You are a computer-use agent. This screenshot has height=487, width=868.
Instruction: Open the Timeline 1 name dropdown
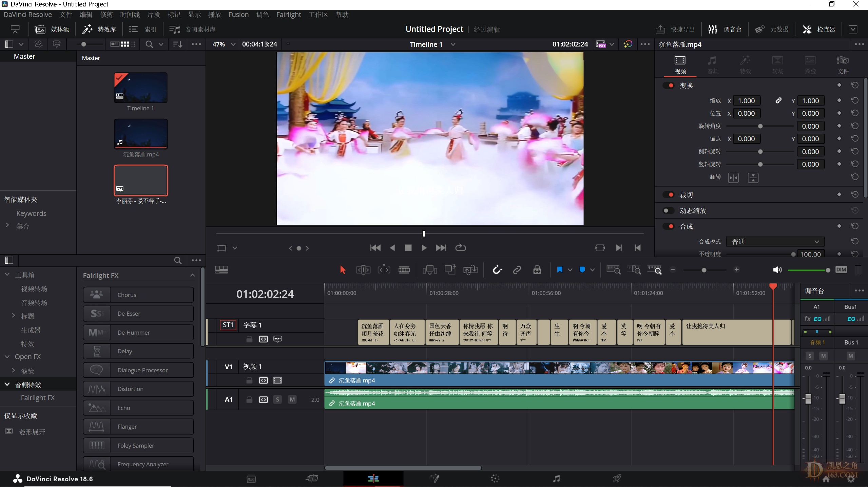[453, 44]
